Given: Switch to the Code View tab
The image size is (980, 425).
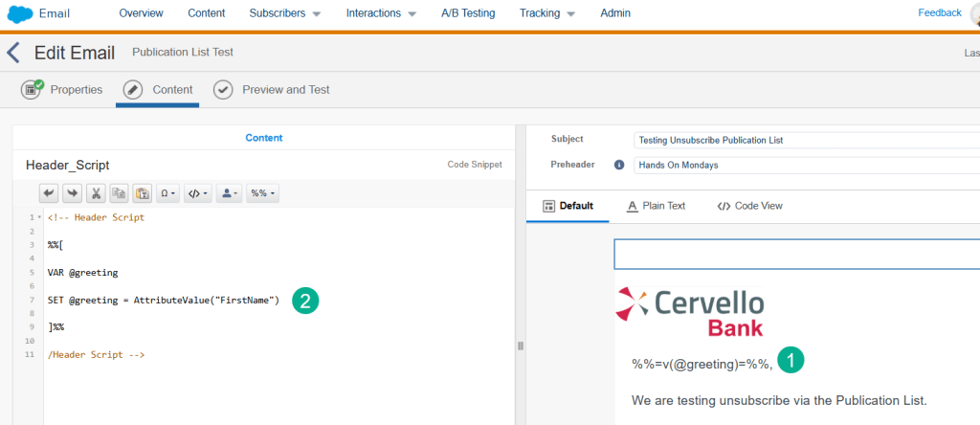Looking at the screenshot, I should pos(749,206).
